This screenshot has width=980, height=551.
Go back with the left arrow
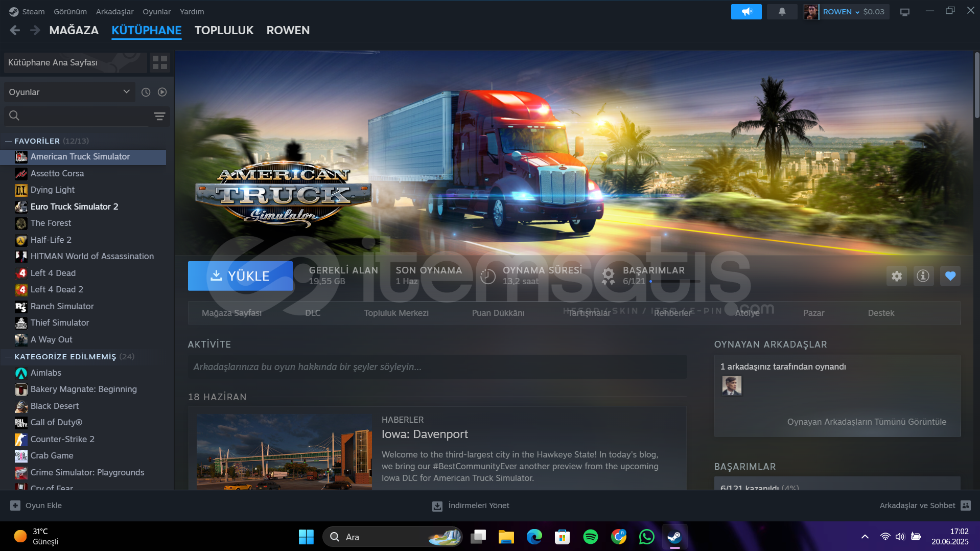point(15,31)
